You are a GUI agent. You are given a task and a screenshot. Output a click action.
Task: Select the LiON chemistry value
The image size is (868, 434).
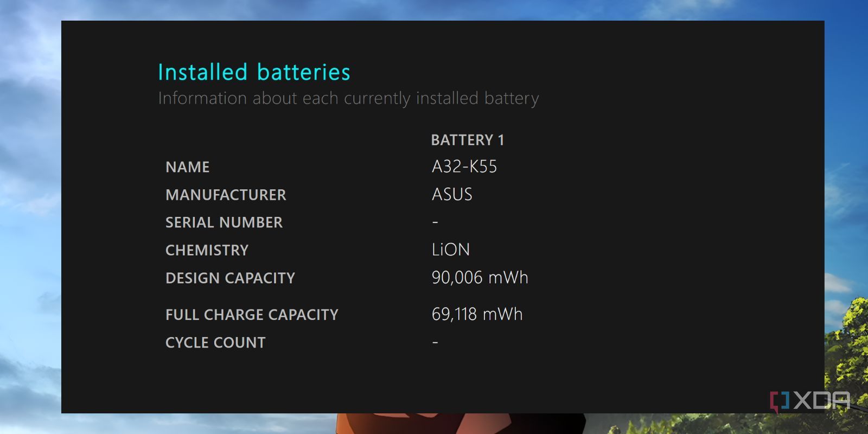click(x=451, y=250)
